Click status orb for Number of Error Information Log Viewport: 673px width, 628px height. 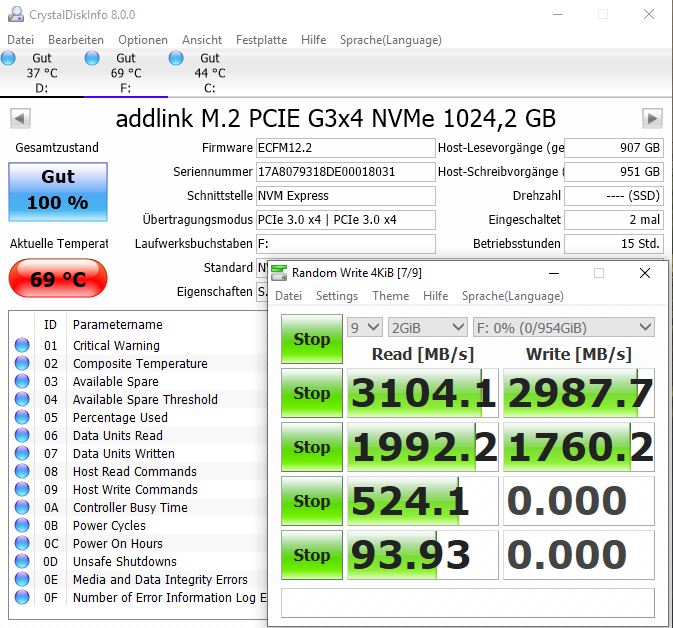click(x=22, y=598)
